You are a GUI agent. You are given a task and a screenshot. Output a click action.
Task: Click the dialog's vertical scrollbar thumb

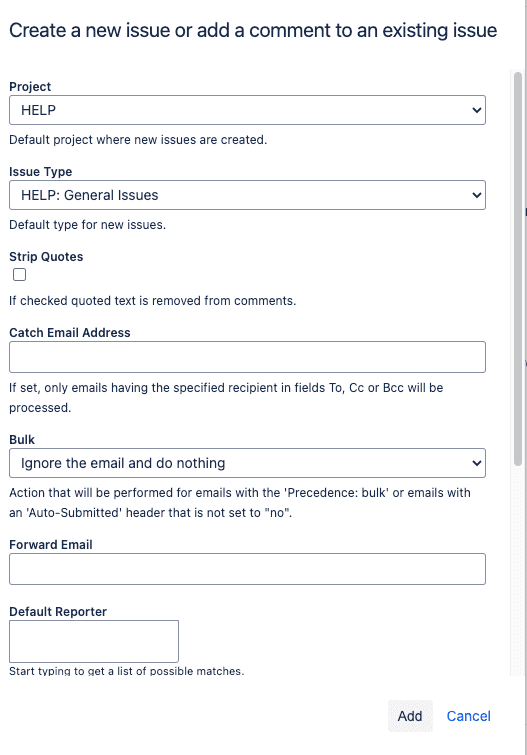click(518, 269)
